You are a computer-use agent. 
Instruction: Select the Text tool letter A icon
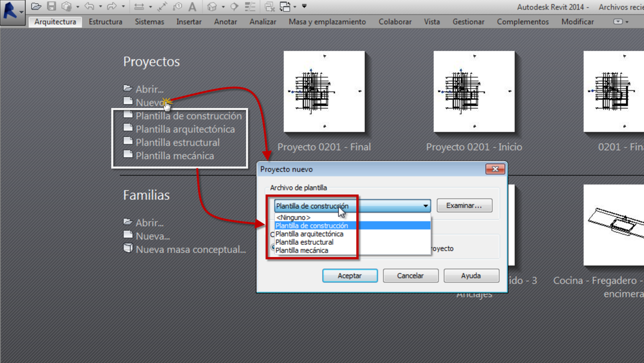coord(192,6)
